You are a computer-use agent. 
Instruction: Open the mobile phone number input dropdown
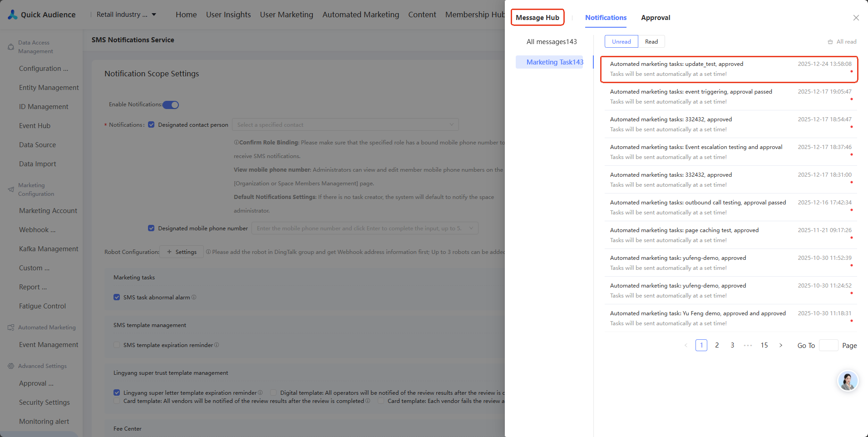(x=365, y=228)
